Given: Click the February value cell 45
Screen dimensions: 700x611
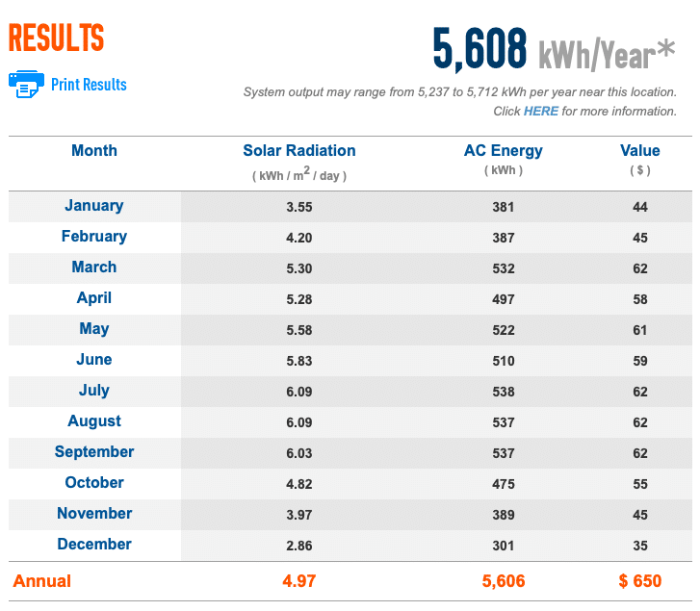Looking at the screenshot, I should [639, 237].
